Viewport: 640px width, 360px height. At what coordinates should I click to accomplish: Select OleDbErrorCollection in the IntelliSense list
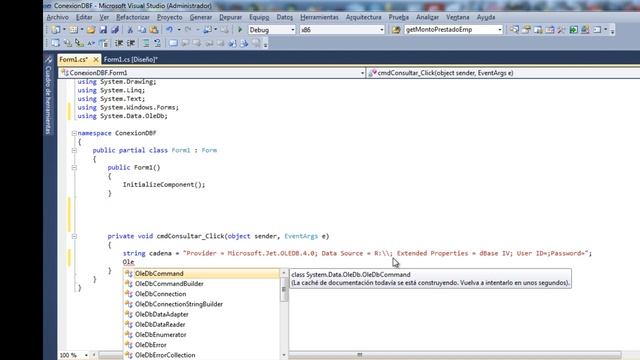[202, 355]
